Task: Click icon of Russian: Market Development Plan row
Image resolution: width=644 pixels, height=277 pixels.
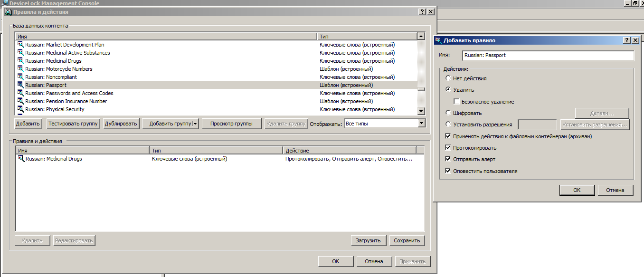Action: click(x=20, y=45)
